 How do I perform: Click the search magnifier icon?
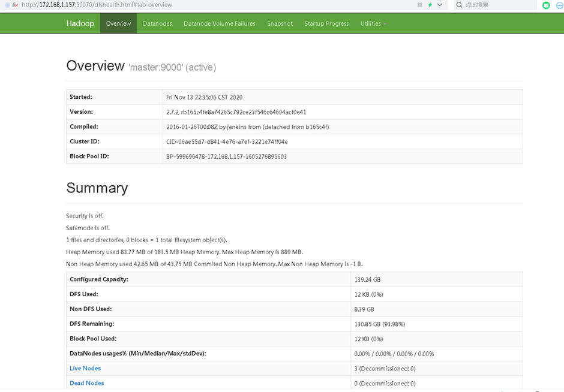(x=460, y=5)
